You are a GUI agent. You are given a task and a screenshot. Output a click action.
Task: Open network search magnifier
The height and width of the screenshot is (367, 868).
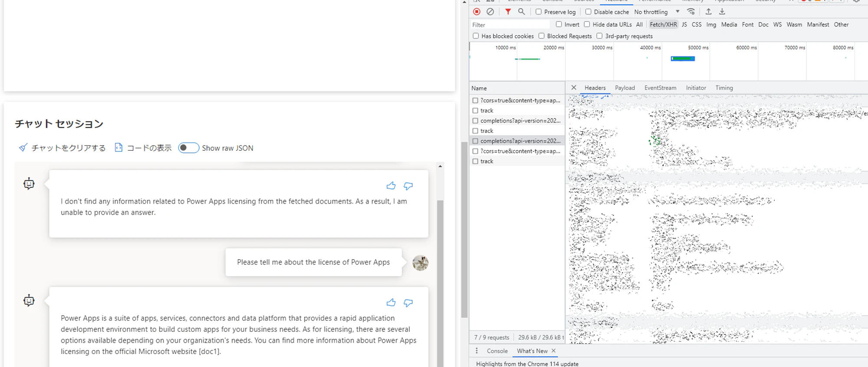(521, 12)
